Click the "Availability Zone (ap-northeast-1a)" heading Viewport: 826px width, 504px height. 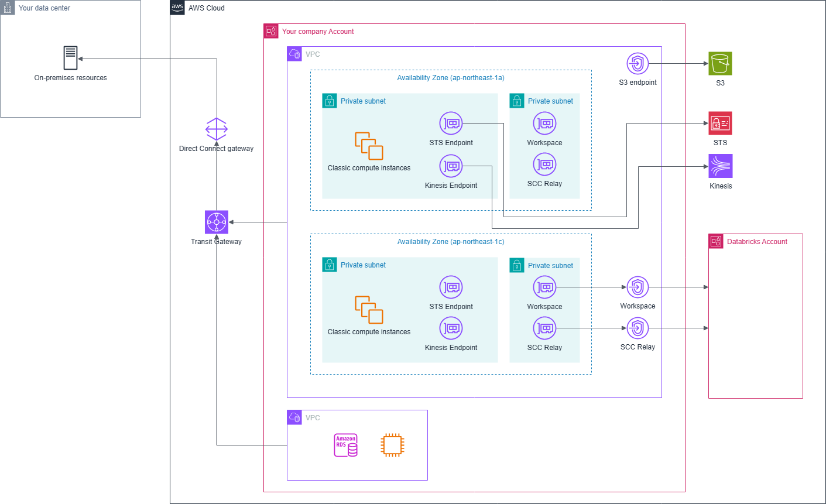(451, 78)
